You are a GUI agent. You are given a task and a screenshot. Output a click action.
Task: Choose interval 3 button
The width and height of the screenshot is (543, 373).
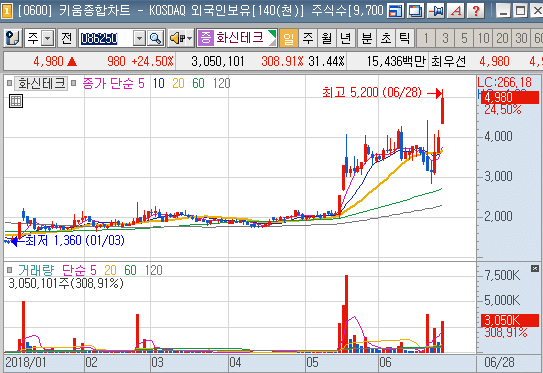(445, 38)
